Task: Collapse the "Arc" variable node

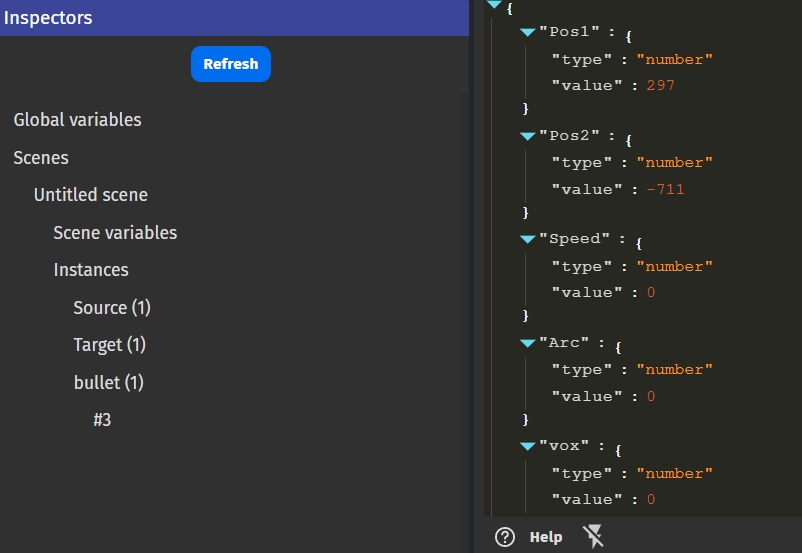Action: (x=527, y=343)
